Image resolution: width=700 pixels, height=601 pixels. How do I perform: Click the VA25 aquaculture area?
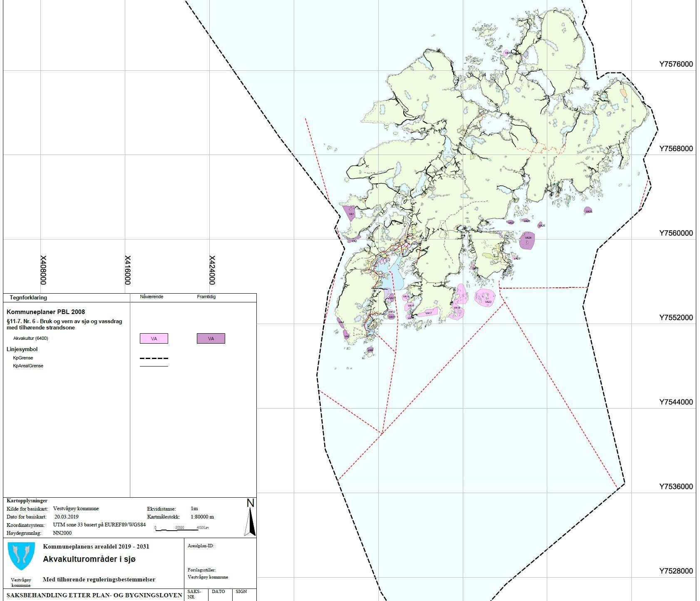(x=541, y=225)
